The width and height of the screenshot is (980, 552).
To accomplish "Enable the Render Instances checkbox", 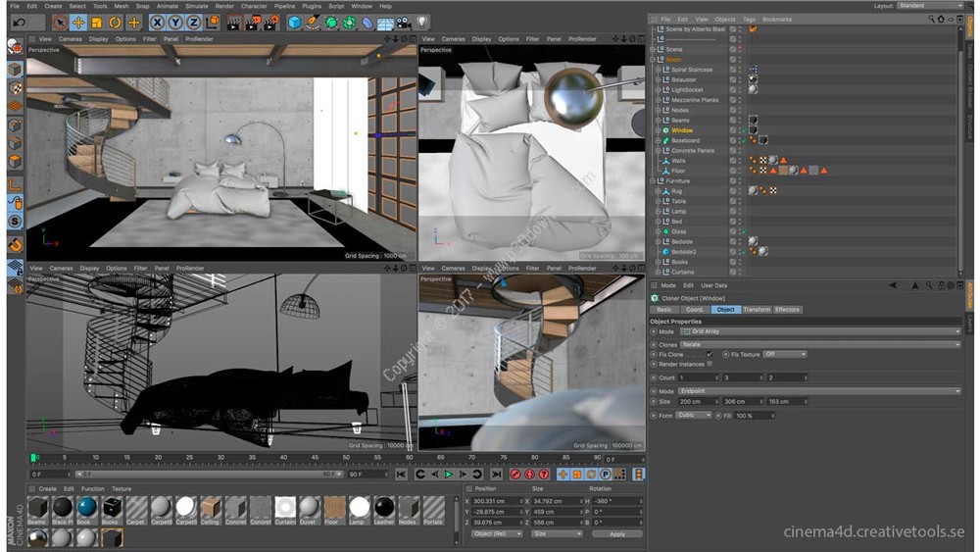I will 710,364.
